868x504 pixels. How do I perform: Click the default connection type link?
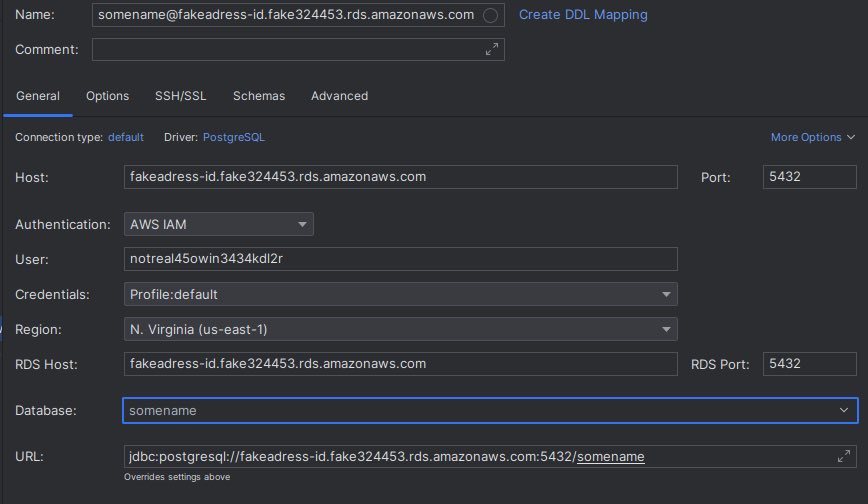(x=126, y=137)
